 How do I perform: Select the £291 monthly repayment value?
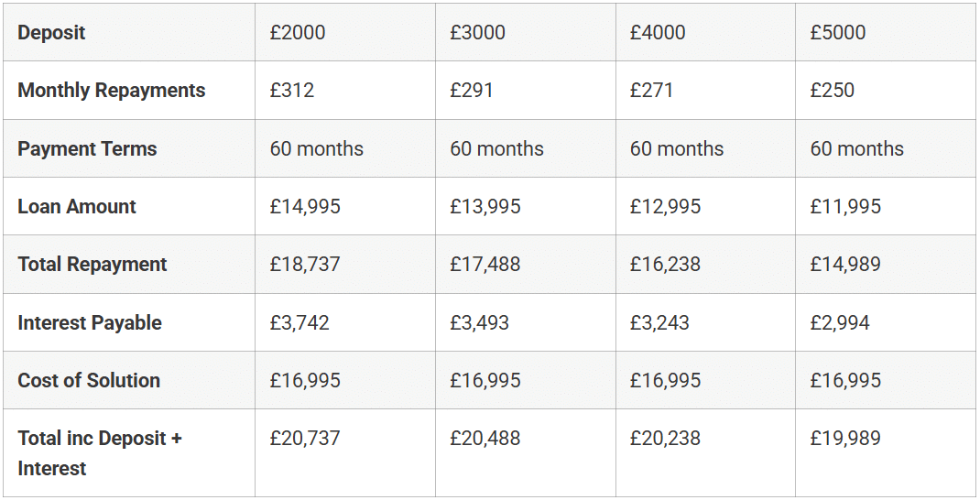pos(472,90)
